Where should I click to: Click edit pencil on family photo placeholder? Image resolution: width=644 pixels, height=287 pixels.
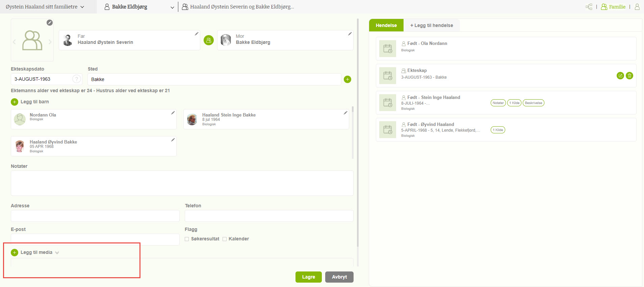[50, 23]
